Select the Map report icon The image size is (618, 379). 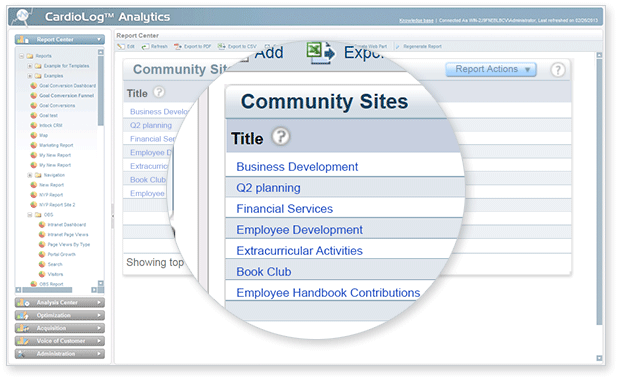tap(34, 135)
